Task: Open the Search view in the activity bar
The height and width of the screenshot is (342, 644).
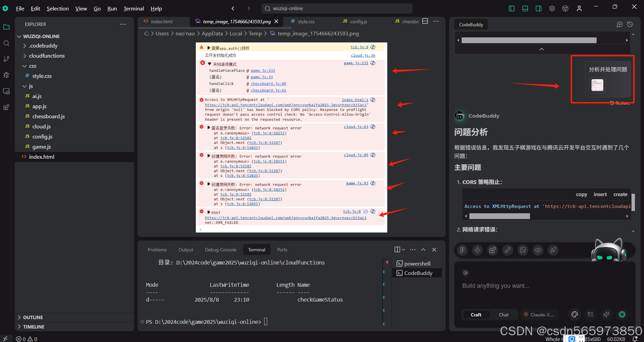Action: click(6, 43)
